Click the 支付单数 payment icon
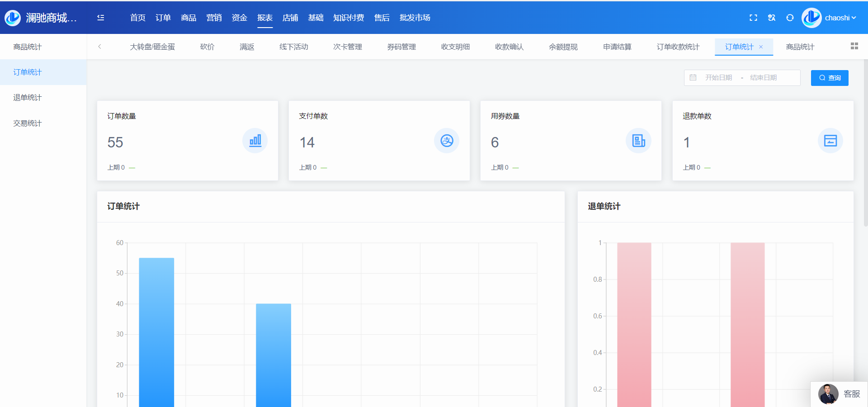The width and height of the screenshot is (868, 407). pos(447,141)
